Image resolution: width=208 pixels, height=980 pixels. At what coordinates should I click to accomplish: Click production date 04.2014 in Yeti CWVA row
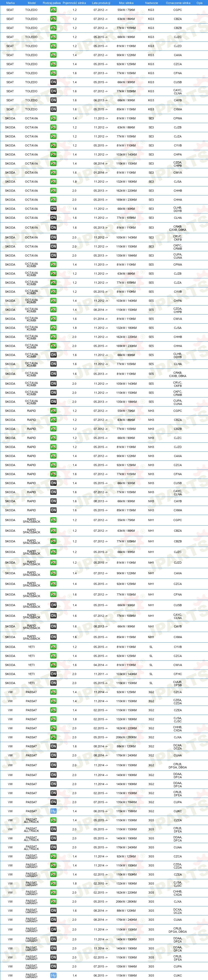100,665
